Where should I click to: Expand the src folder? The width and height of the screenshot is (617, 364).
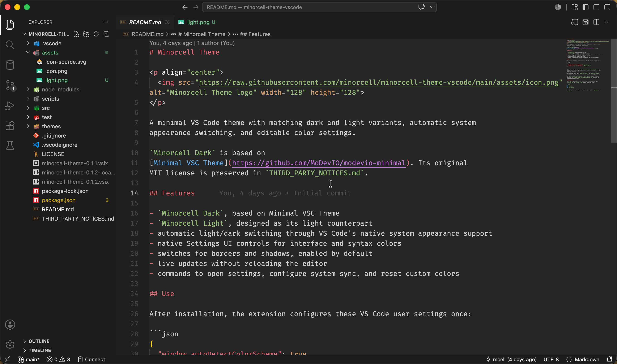(28, 108)
